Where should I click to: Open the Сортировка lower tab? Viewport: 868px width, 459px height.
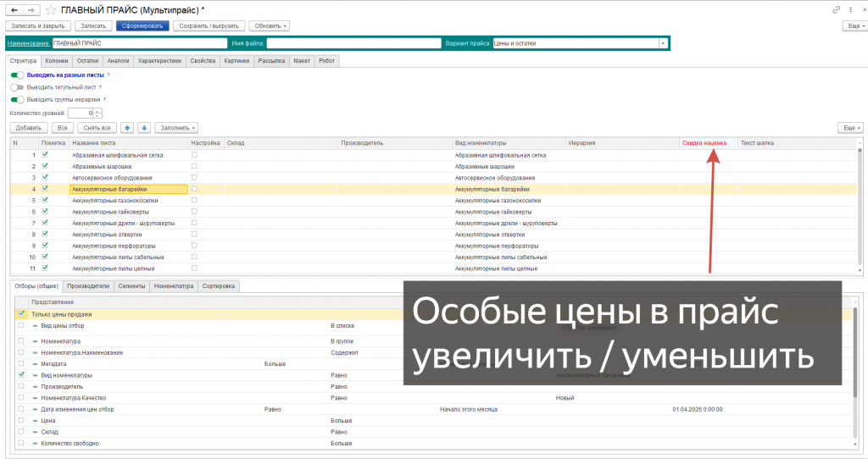[218, 286]
